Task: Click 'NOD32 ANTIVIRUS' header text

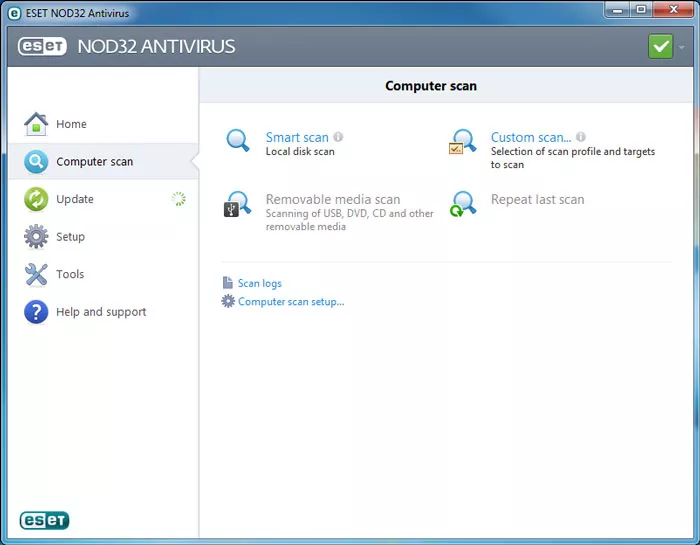Action: (156, 46)
